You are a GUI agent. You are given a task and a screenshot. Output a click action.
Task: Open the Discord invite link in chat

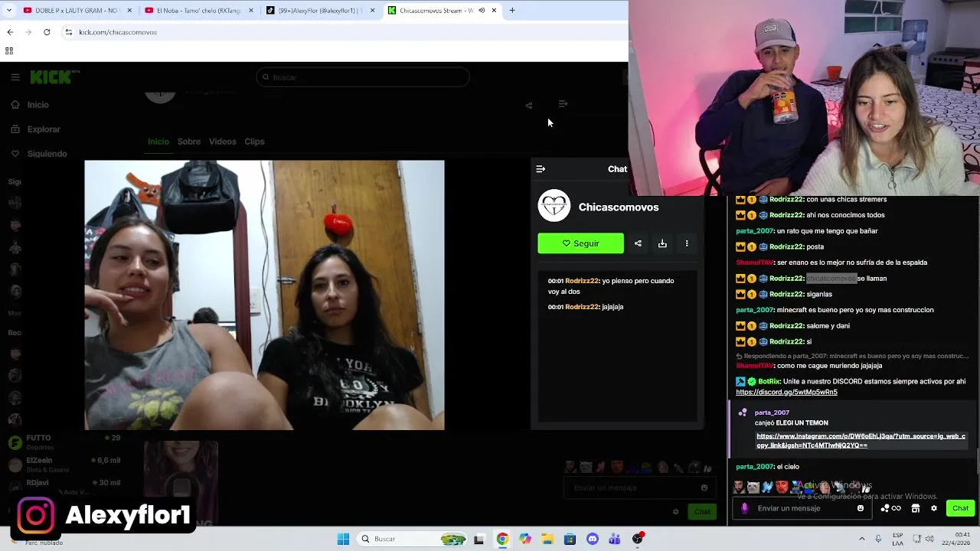pos(786,392)
